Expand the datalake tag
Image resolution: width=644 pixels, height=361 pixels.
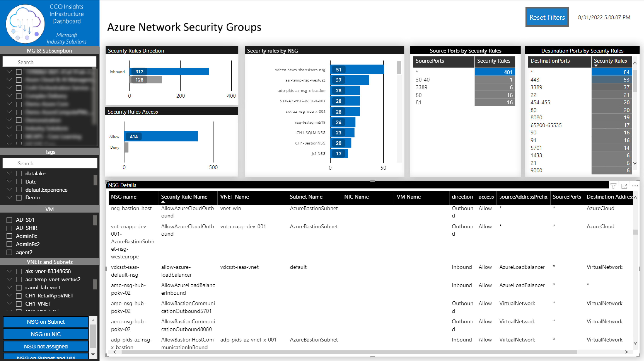(9, 173)
